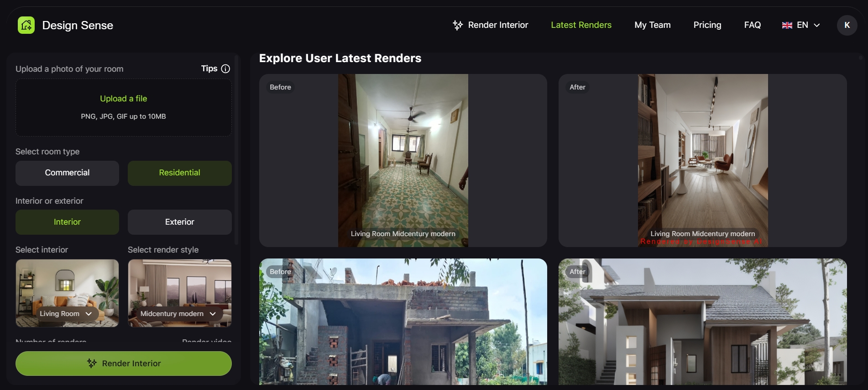Click the sparkle icon beside Render Interior nav
The width and height of the screenshot is (868, 390).
(457, 25)
